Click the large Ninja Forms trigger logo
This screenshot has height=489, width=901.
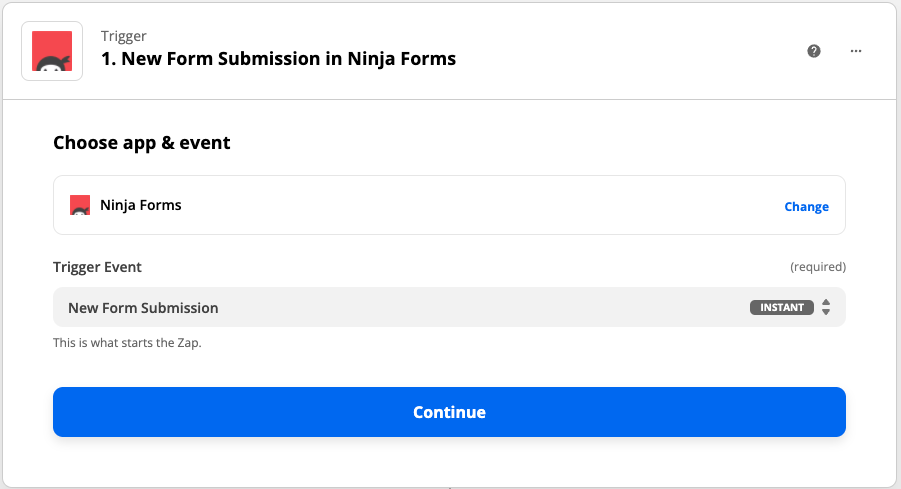click(51, 50)
